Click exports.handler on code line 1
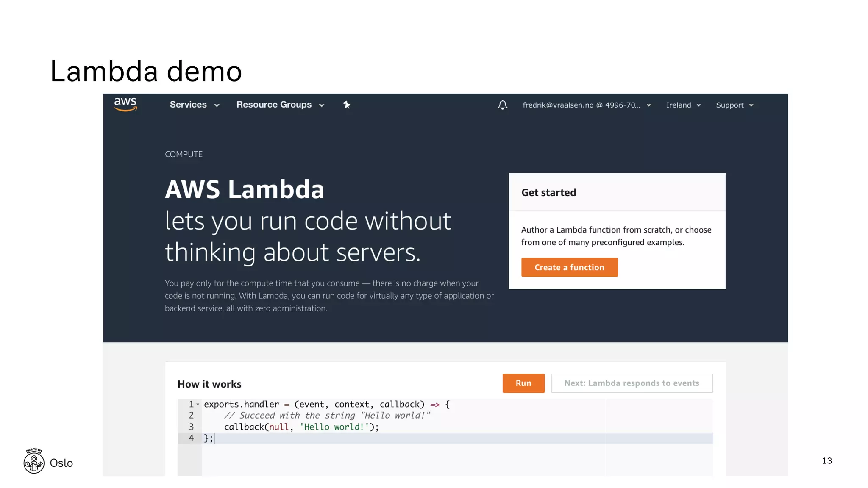Screen dimensions: 868x488 click(x=242, y=404)
